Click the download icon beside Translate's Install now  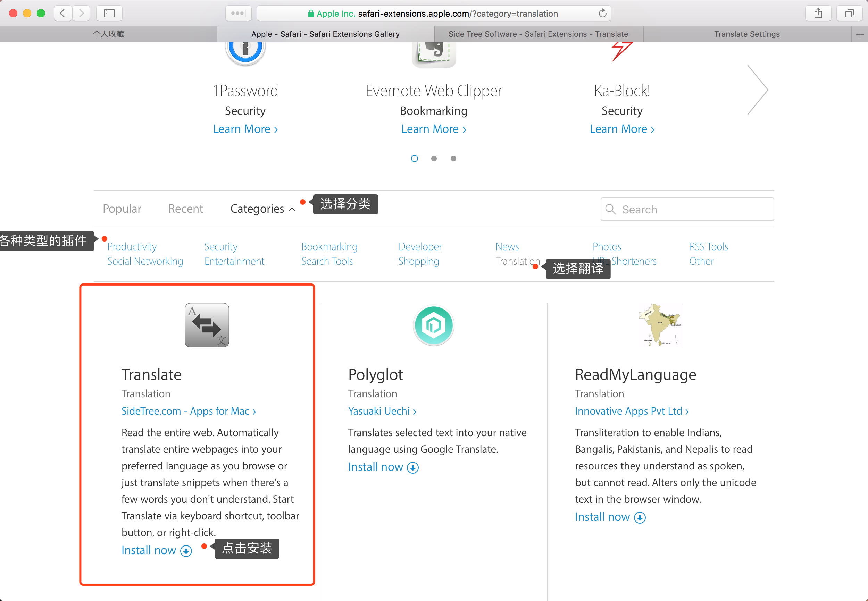[x=186, y=551]
